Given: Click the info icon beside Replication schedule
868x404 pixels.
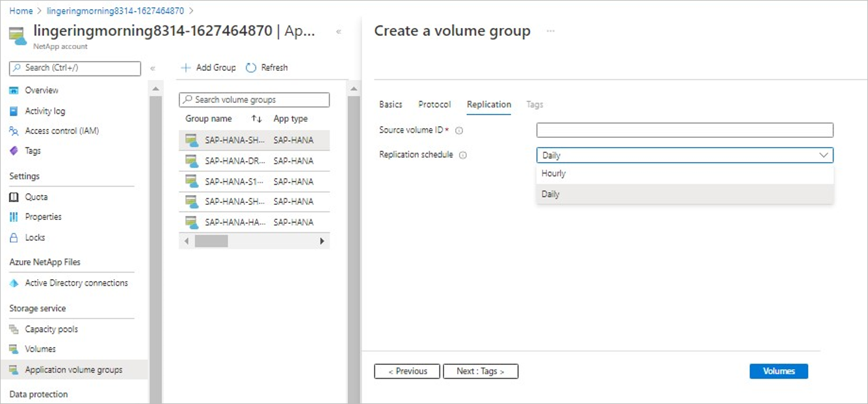Looking at the screenshot, I should click(x=463, y=155).
